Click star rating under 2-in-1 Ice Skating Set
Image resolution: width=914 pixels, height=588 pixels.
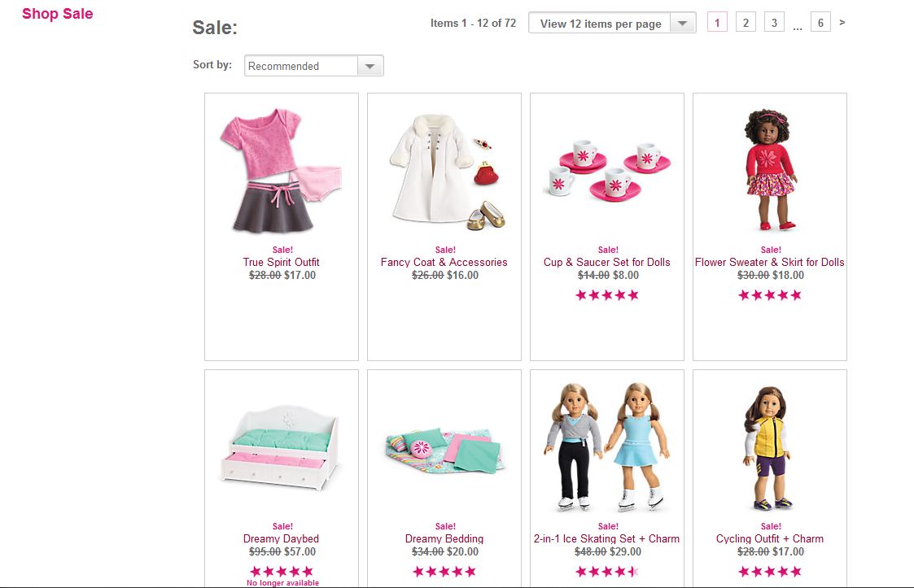[x=607, y=572]
